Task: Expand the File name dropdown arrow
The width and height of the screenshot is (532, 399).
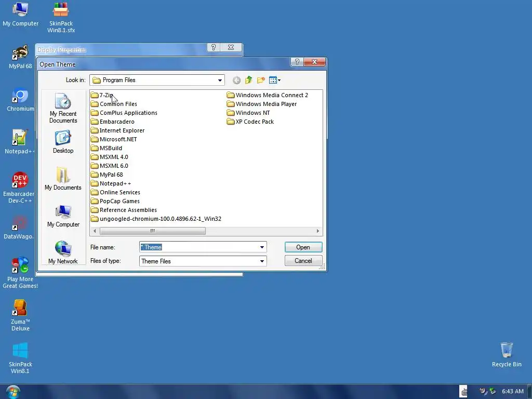Action: coord(262,247)
